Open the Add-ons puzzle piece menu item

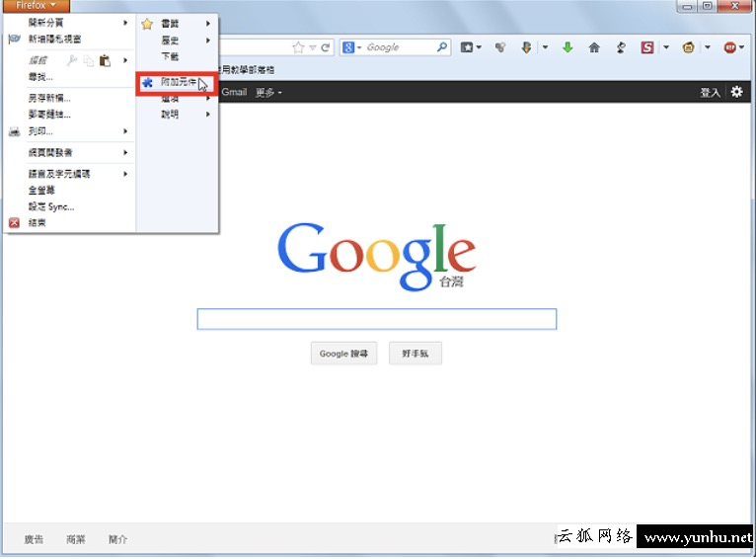click(177, 83)
